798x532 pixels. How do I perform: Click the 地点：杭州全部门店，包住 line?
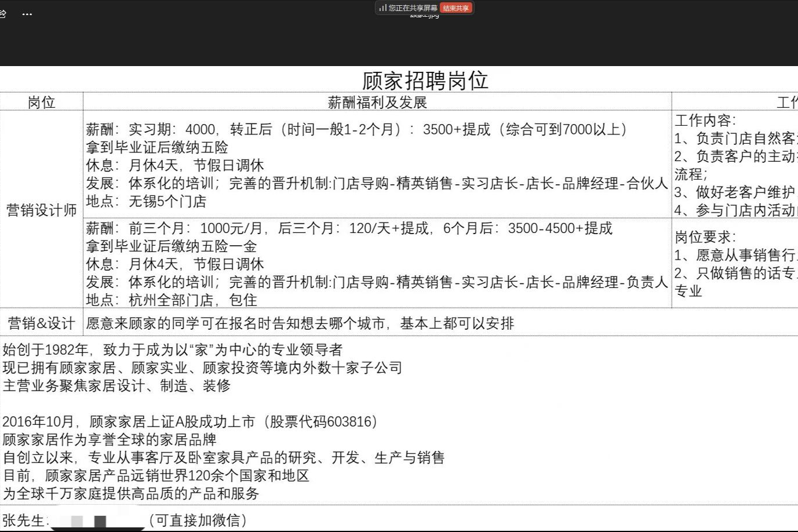click(172, 300)
